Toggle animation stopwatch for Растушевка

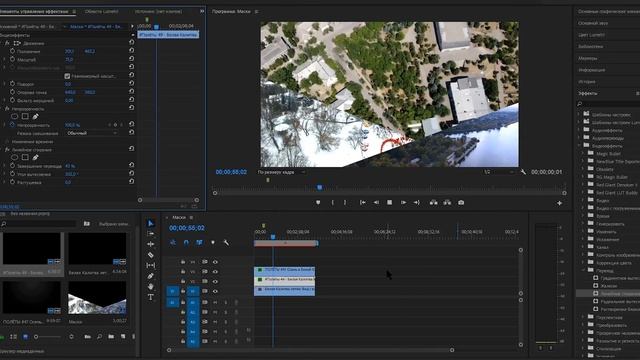[x=13, y=182]
